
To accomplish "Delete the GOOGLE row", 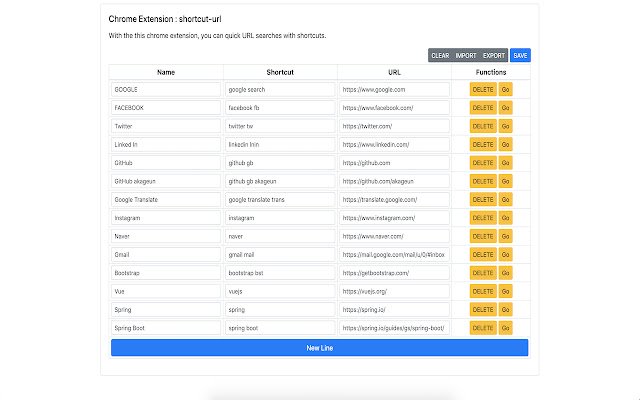I will pyautogui.click(x=483, y=89).
